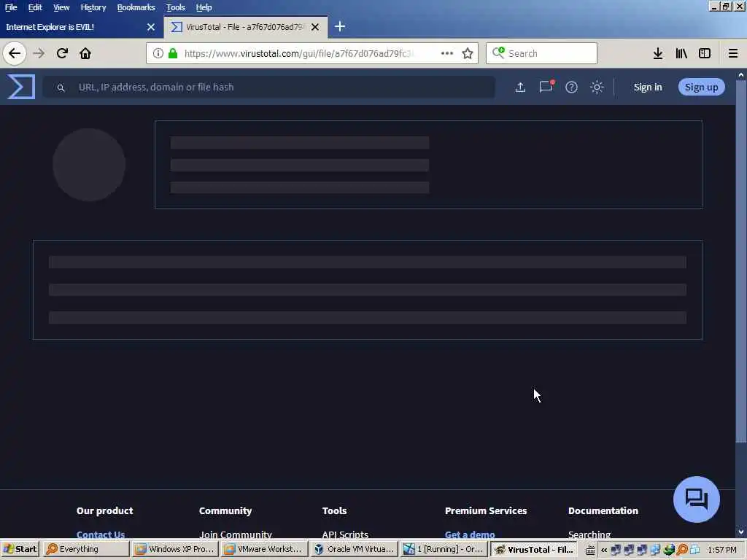Click the scrollbar up arrow

pos(741,75)
